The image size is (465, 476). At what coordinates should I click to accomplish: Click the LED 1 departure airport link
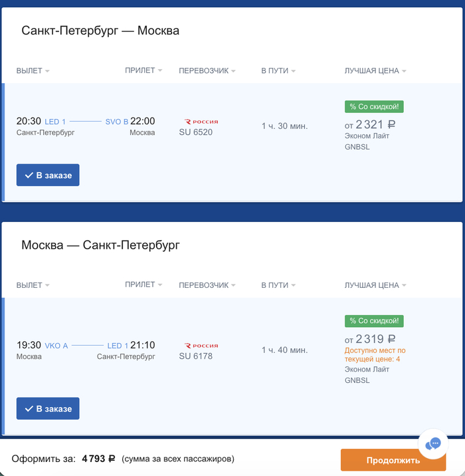[55, 122]
